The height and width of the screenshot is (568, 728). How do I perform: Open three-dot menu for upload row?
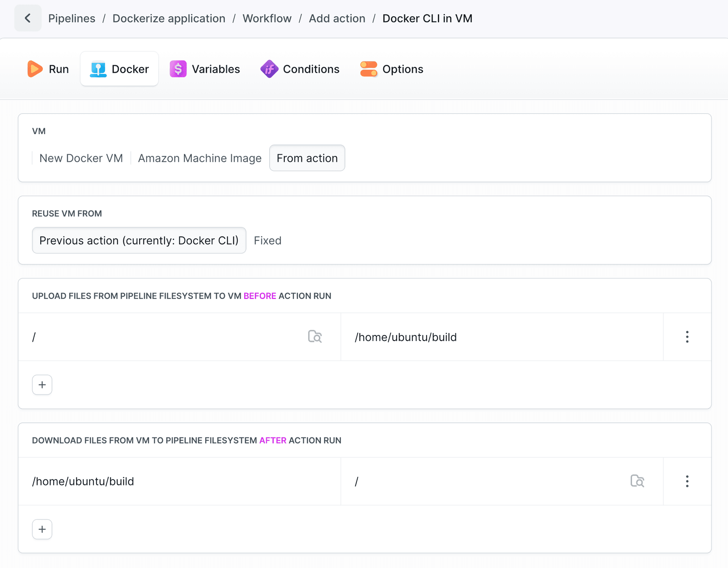[x=687, y=337]
